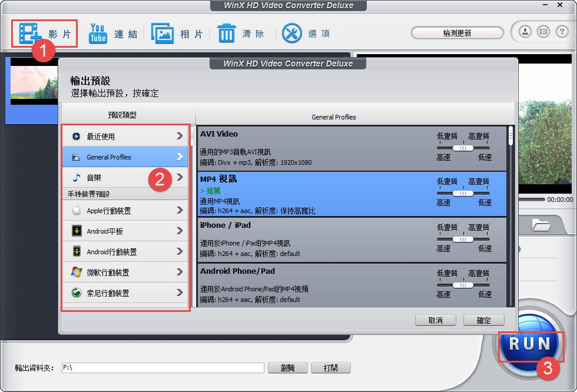The image size is (577, 392).
Task: Select the iPhone / iPad profile
Action: [352, 240]
